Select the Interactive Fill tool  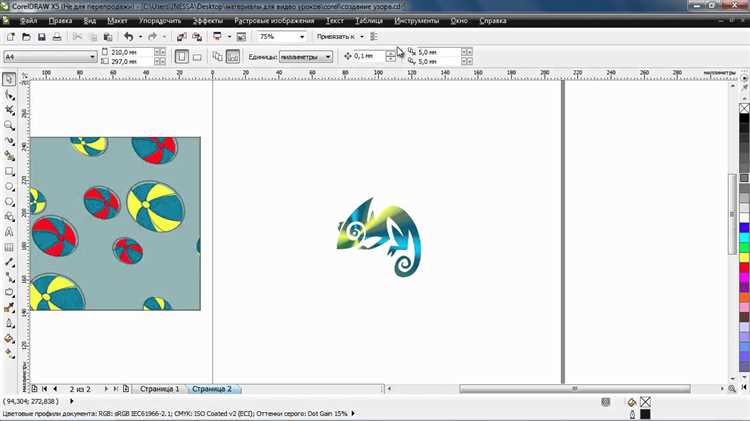(x=9, y=354)
